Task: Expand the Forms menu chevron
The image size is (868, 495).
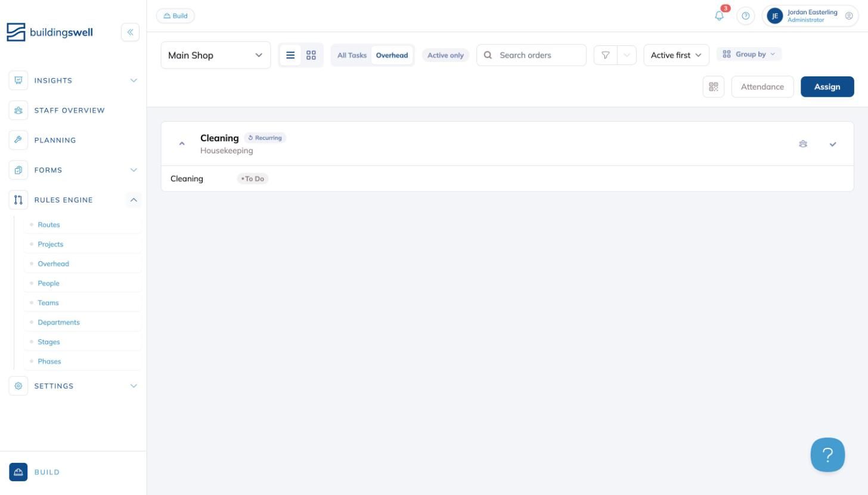Action: point(134,170)
